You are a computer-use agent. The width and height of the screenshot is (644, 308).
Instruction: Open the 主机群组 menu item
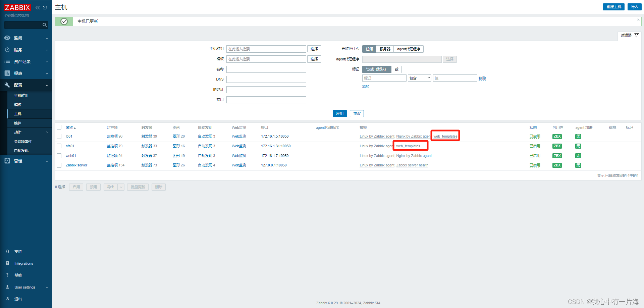(21, 96)
